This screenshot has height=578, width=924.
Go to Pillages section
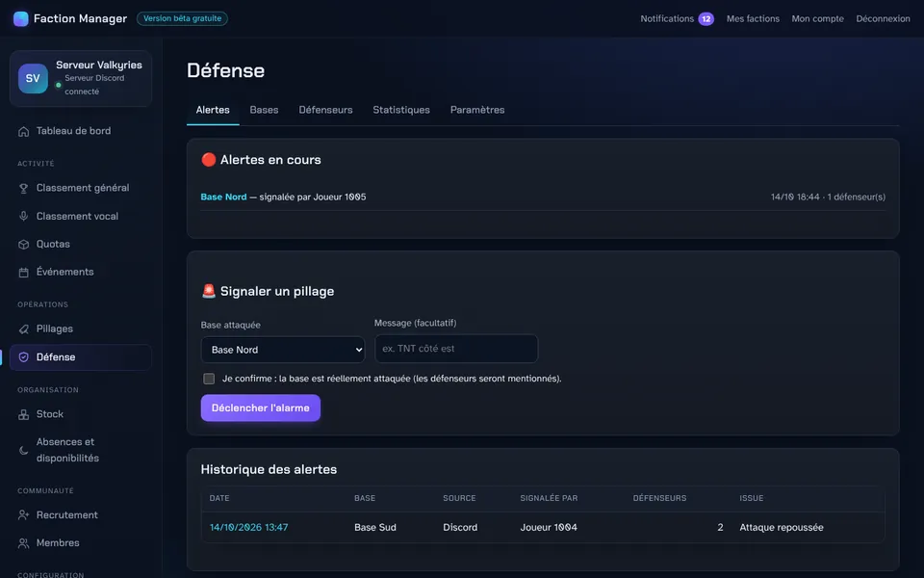pyautogui.click(x=81, y=329)
